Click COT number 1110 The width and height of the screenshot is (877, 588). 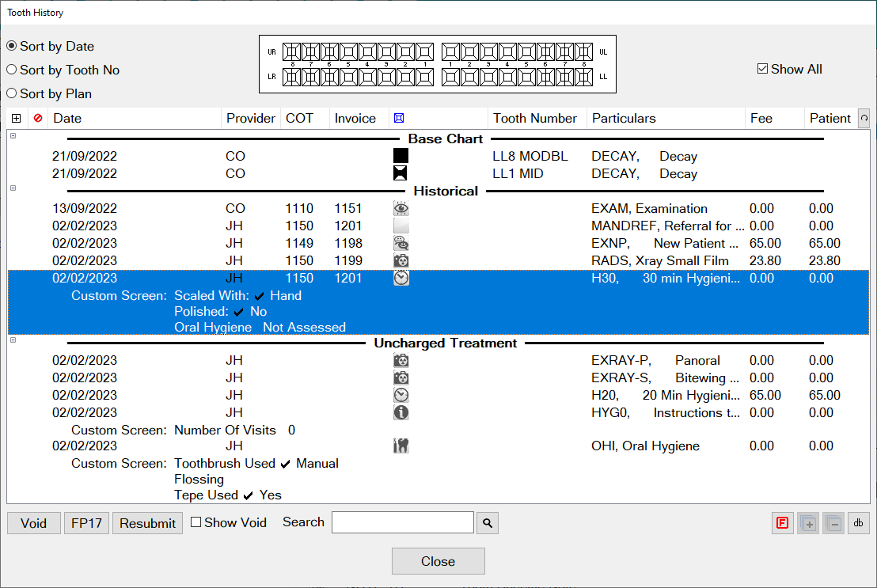coord(299,209)
